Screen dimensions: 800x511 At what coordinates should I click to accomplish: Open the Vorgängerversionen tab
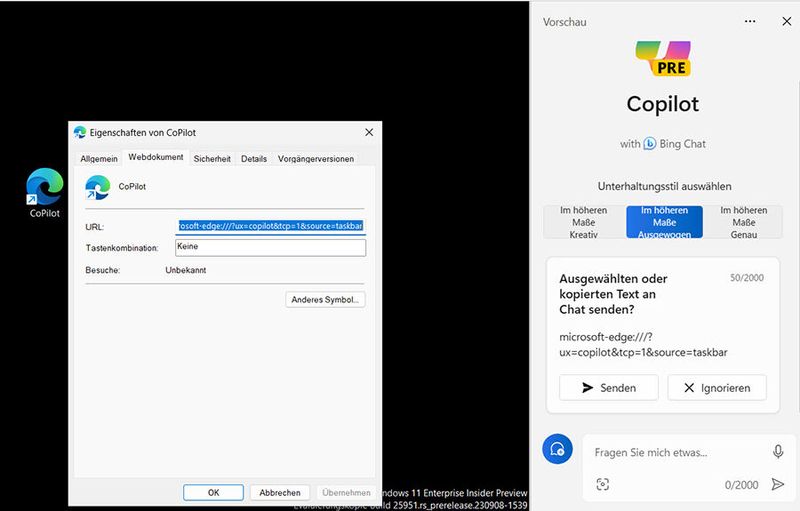click(x=315, y=158)
